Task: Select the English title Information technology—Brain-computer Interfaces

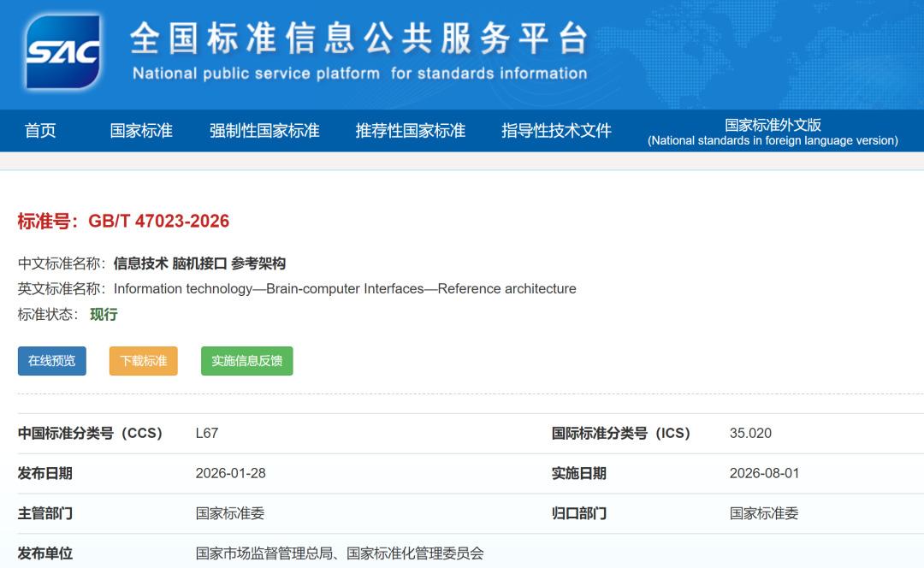Action: click(269, 289)
